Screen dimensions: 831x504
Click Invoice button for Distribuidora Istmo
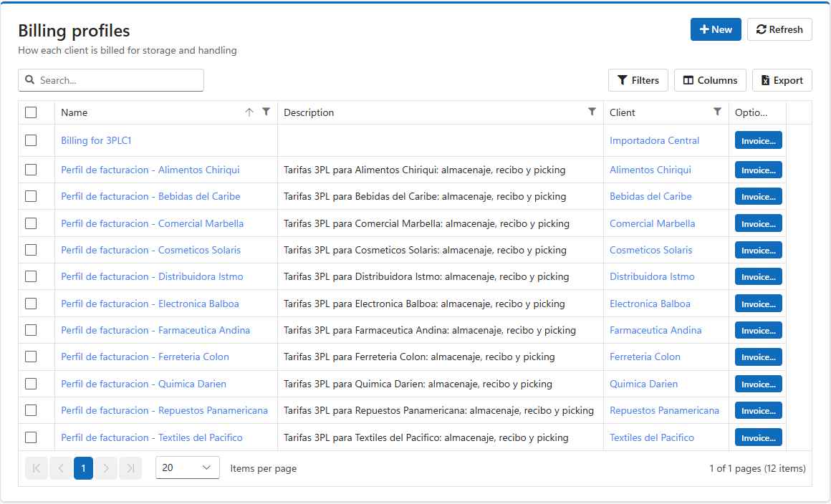click(x=759, y=276)
